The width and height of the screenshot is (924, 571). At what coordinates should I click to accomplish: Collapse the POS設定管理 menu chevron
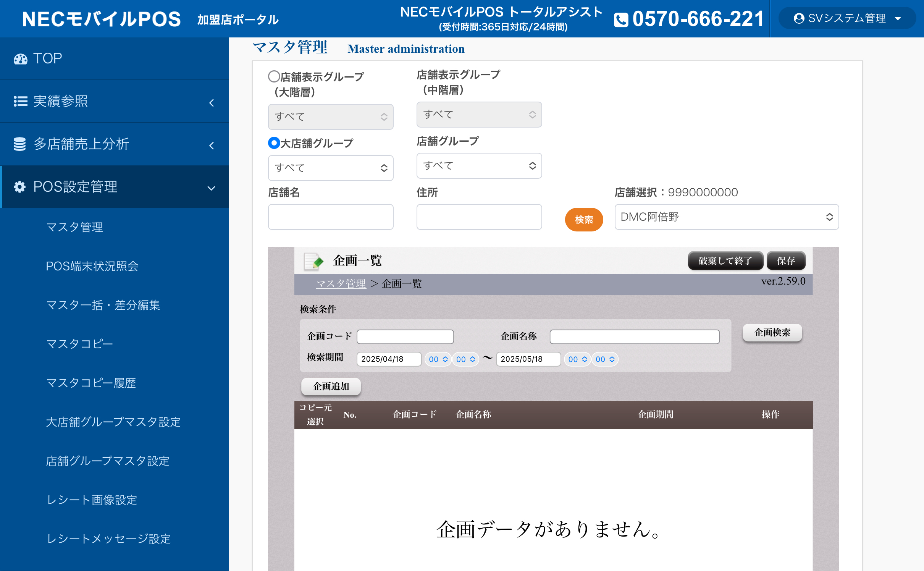coord(211,188)
